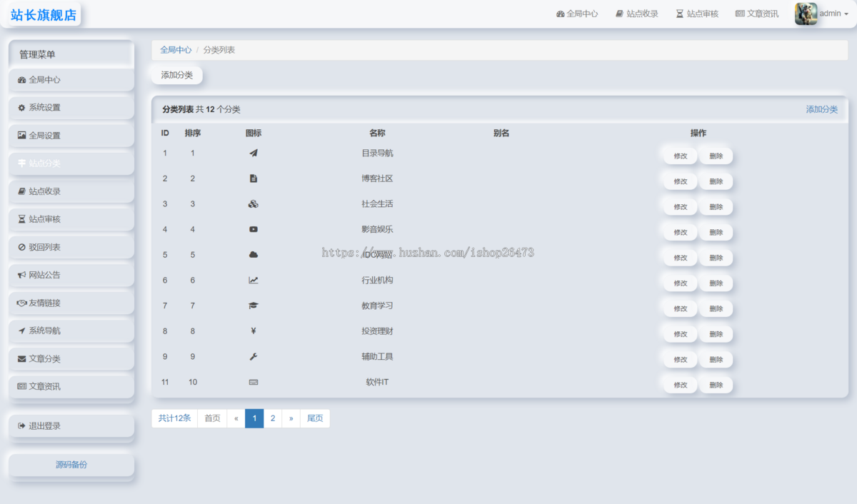Open 文章资讯 in the top navigation
The image size is (857, 504).
pyautogui.click(x=757, y=14)
